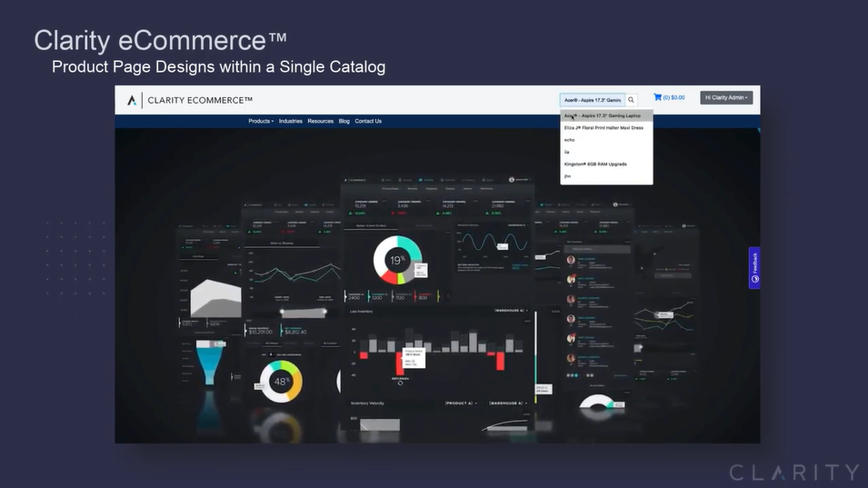
Task: Choose Kingston 8GB RAM Upgrade suggestion
Action: (595, 164)
